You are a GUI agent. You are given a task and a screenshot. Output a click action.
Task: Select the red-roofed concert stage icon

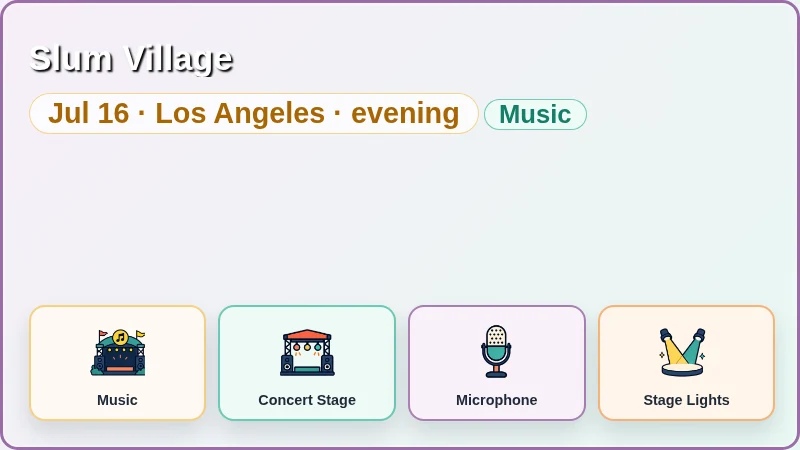click(307, 352)
